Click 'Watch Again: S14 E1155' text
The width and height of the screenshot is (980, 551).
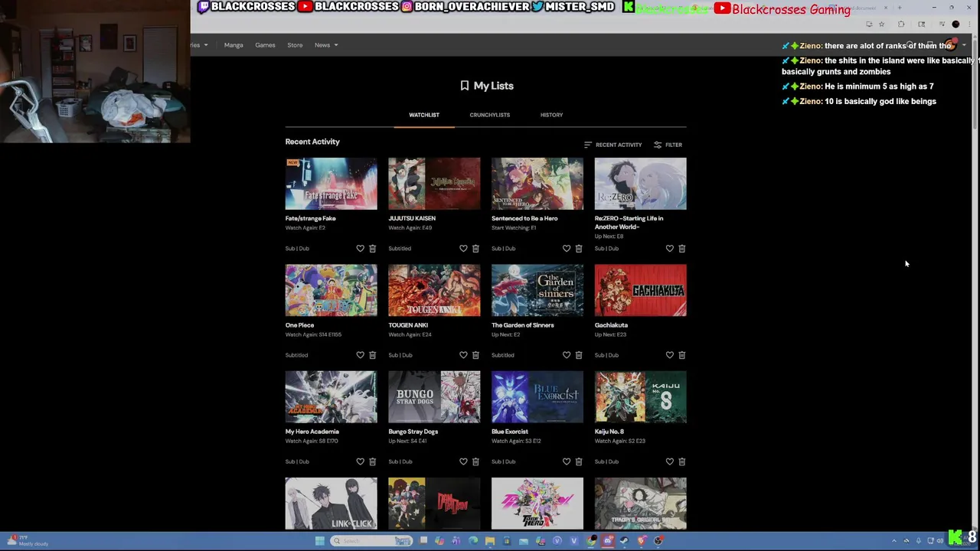(313, 334)
